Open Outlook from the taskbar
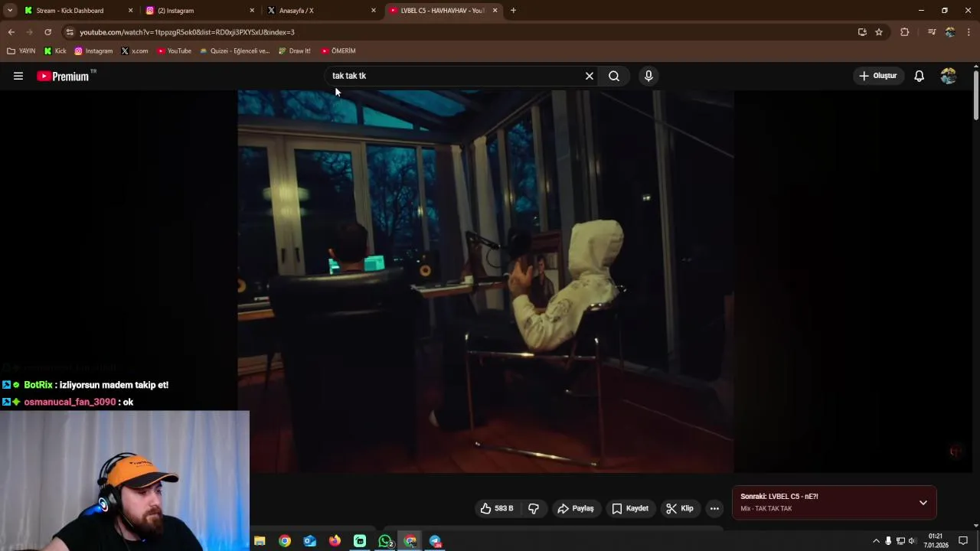 tap(309, 541)
